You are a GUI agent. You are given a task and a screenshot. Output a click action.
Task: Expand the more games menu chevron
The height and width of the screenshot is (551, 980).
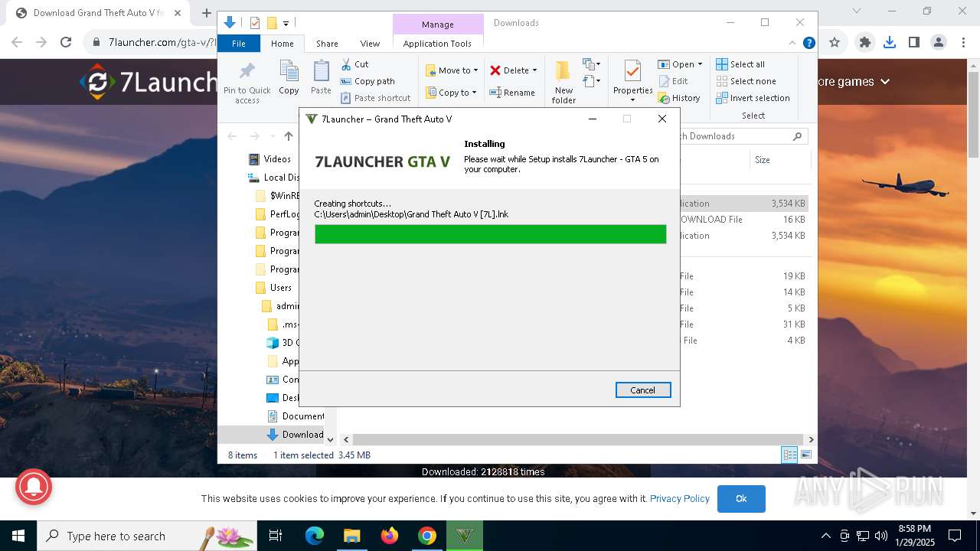[x=885, y=81]
